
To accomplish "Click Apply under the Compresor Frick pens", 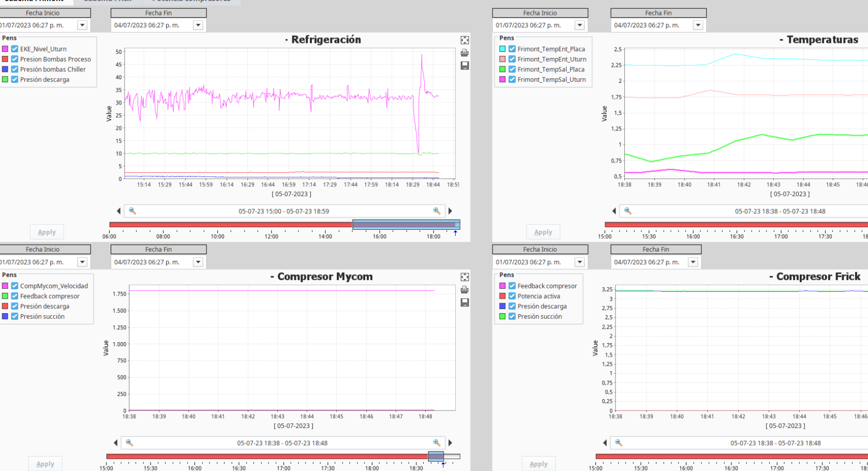I will tap(538, 464).
